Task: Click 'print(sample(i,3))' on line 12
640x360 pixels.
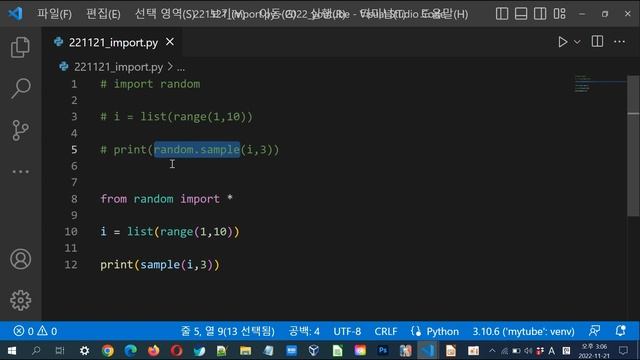Action: [160, 264]
